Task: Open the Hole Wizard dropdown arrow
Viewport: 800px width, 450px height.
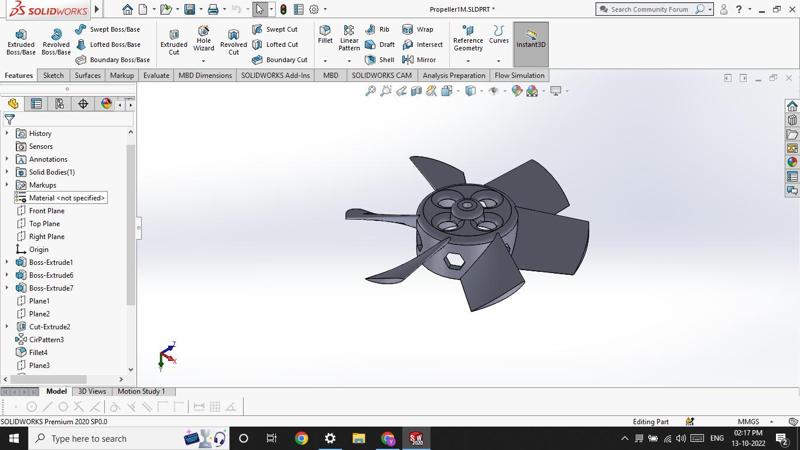Action: (x=204, y=61)
